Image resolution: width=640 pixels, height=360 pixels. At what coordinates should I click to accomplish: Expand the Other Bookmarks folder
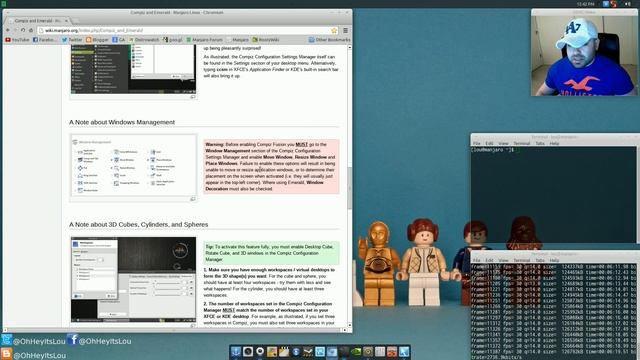pyautogui.click(x=330, y=40)
